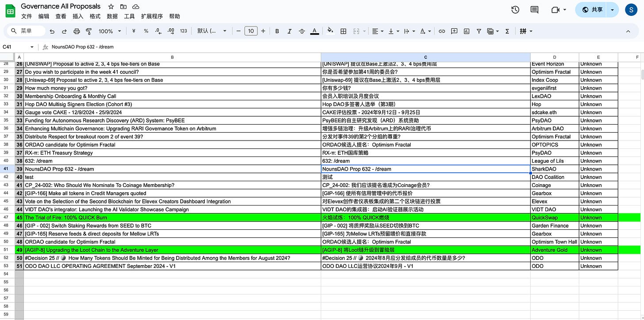Select cell 'Adventure Gold'

[555, 250]
